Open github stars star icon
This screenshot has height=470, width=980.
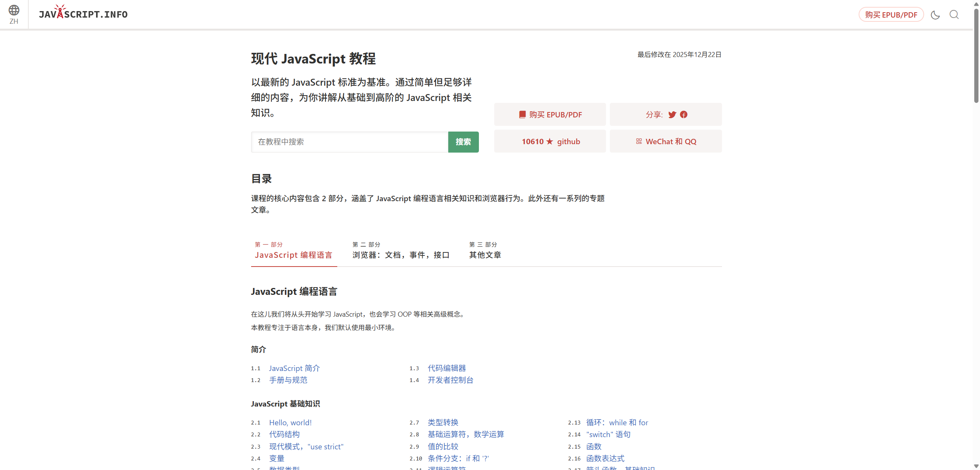(550, 141)
